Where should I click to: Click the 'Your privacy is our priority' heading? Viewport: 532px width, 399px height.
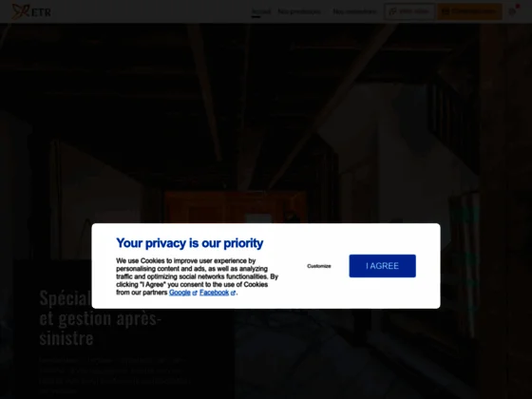pos(190,243)
